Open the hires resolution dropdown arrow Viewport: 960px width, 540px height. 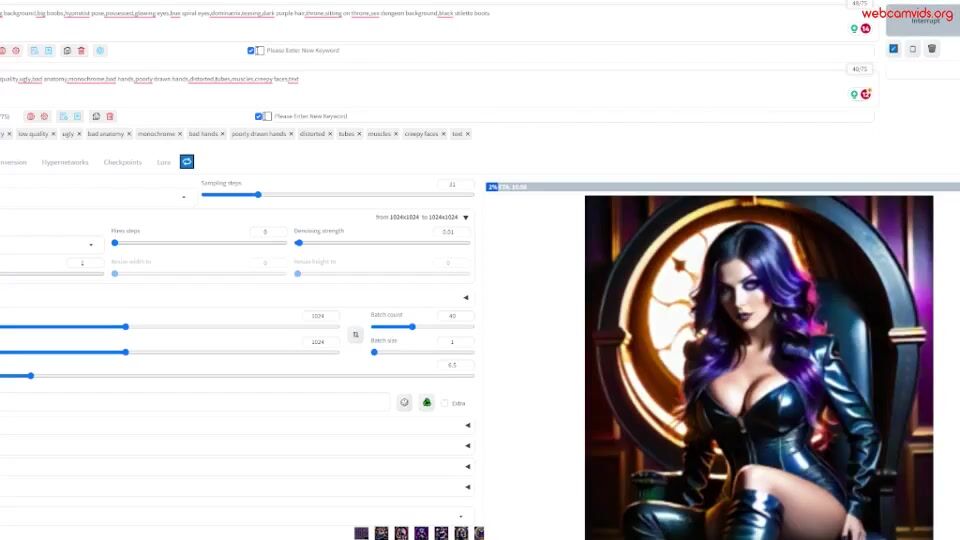(466, 217)
